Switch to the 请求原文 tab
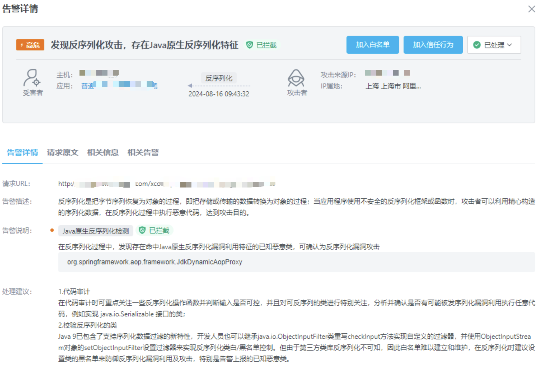Viewport: 543px width, 392px height. point(63,152)
